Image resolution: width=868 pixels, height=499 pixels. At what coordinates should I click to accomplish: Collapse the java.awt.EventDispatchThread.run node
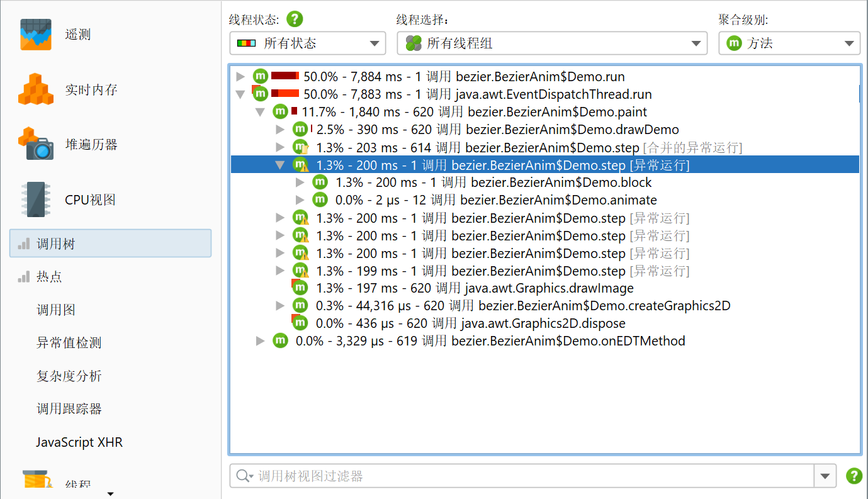tap(240, 94)
